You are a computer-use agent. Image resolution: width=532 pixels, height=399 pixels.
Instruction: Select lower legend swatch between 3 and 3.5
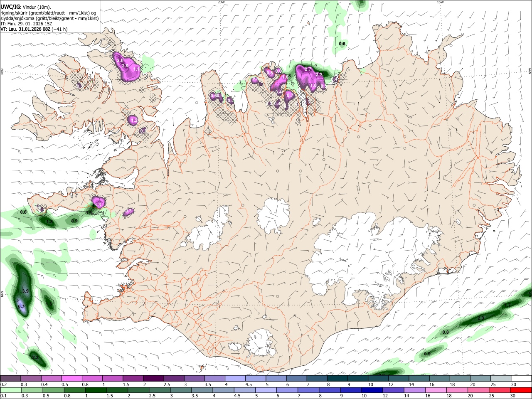[180, 390]
